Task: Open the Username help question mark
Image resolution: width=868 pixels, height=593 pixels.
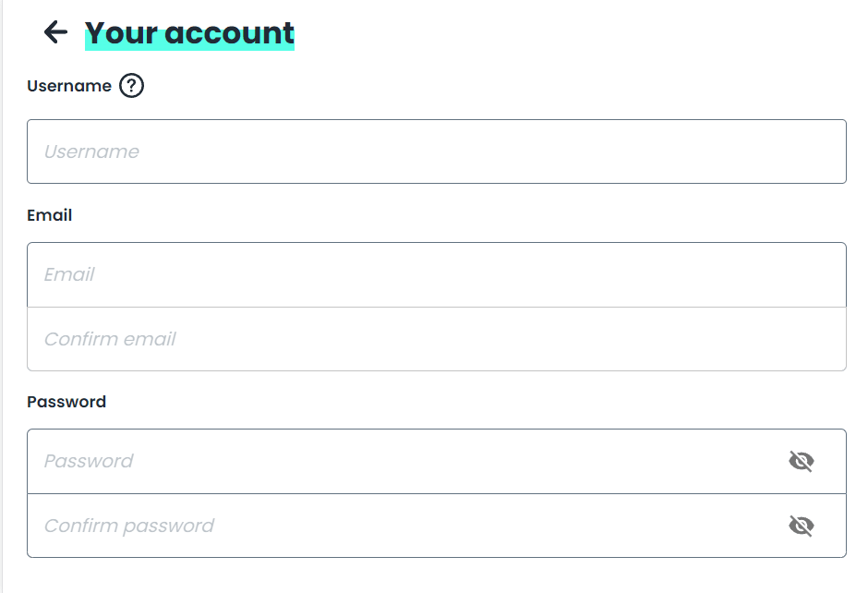Action: click(x=132, y=86)
